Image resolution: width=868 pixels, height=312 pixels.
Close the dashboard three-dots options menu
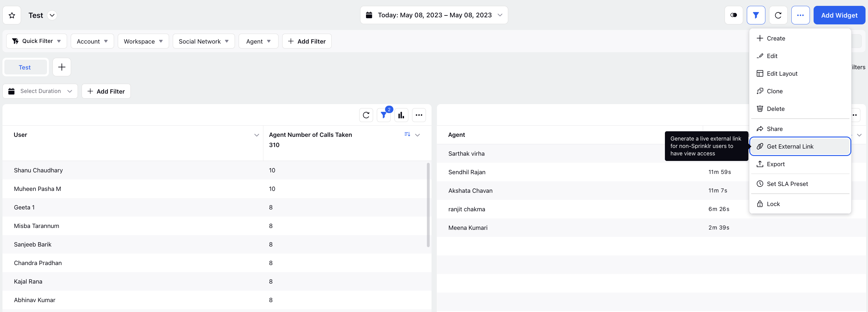[800, 15]
